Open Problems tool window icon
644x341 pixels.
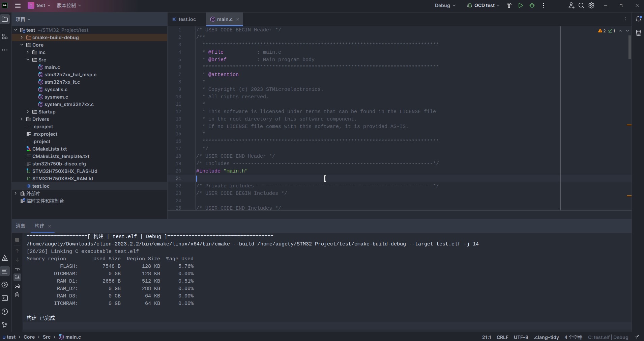pyautogui.click(x=5, y=312)
